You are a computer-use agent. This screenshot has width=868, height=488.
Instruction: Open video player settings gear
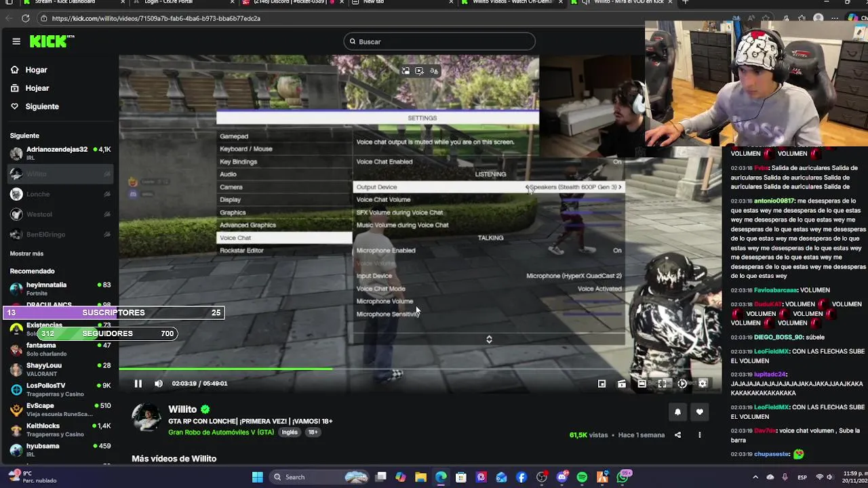click(x=703, y=384)
